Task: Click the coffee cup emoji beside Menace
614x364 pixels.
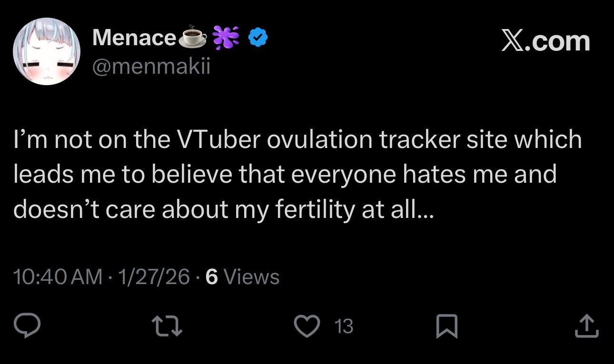Action: (193, 38)
